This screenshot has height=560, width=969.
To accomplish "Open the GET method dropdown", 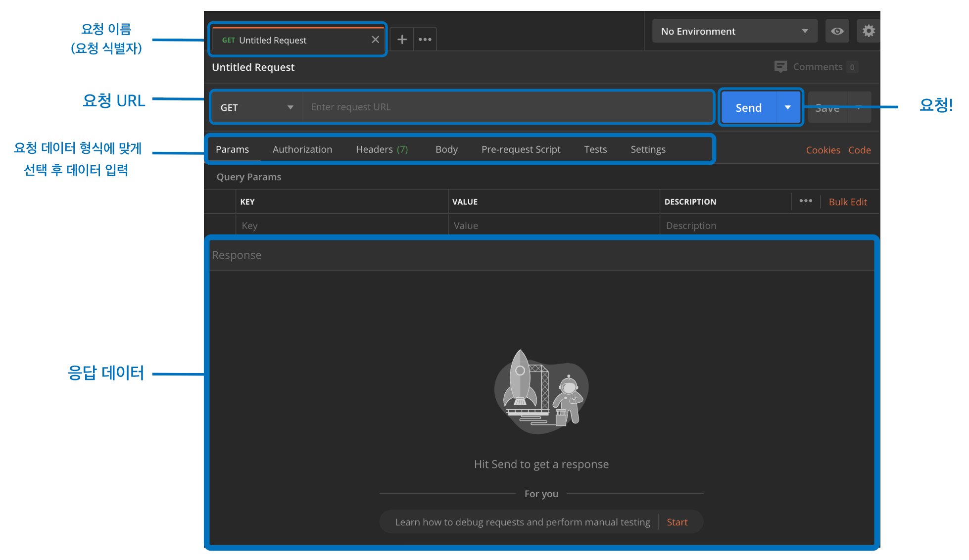I will (x=256, y=107).
